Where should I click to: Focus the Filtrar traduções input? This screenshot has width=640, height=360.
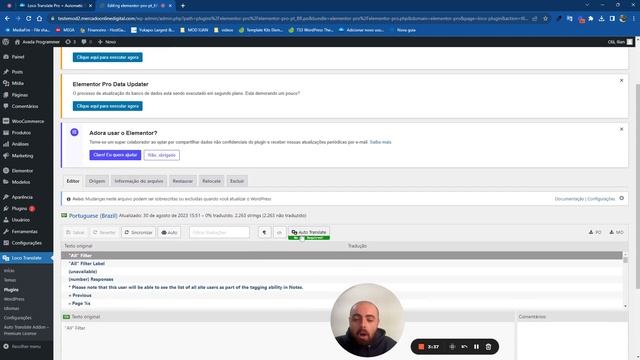(x=219, y=232)
